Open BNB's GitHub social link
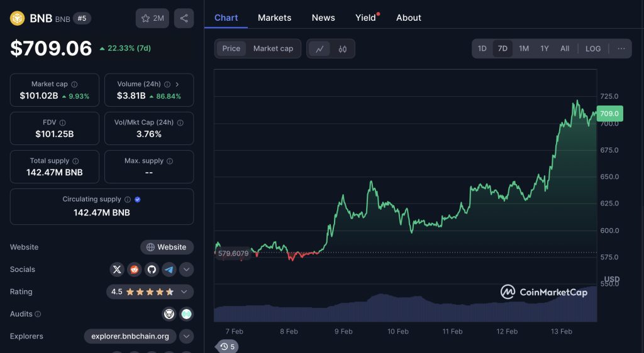This screenshot has height=353, width=644. click(152, 269)
